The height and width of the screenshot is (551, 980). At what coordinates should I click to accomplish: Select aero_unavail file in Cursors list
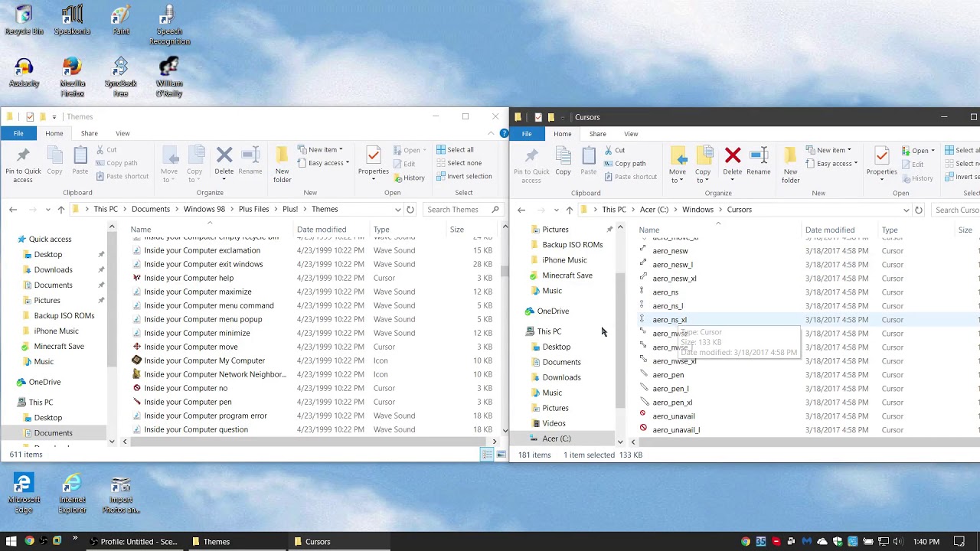click(x=674, y=416)
